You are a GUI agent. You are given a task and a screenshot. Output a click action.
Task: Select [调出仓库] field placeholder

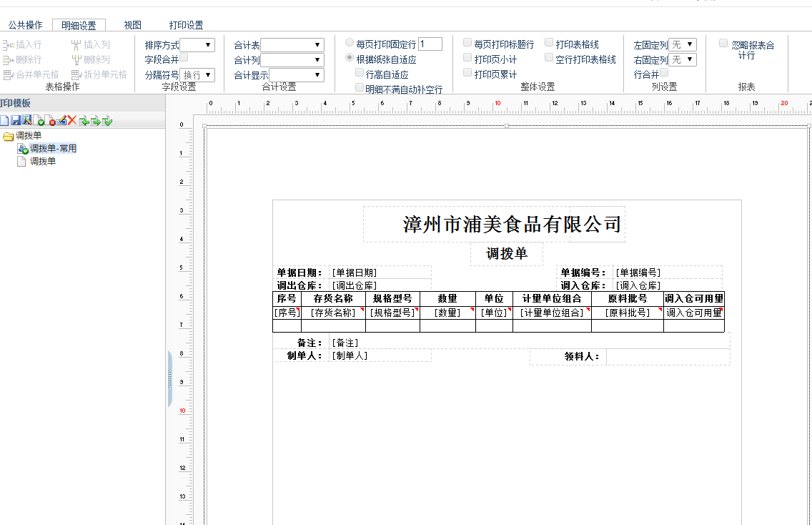(x=380, y=285)
